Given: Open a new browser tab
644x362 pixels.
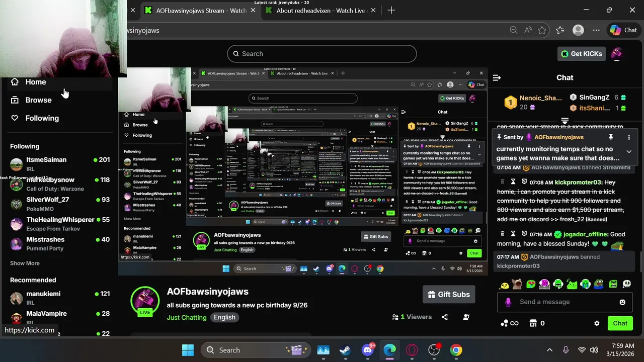Looking at the screenshot, I should pyautogui.click(x=391, y=10).
